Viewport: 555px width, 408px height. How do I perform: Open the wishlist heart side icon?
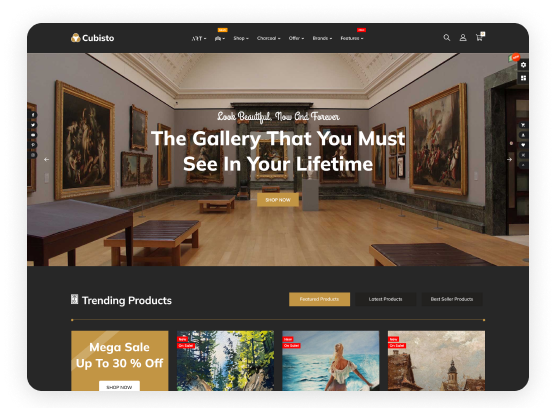(523, 145)
